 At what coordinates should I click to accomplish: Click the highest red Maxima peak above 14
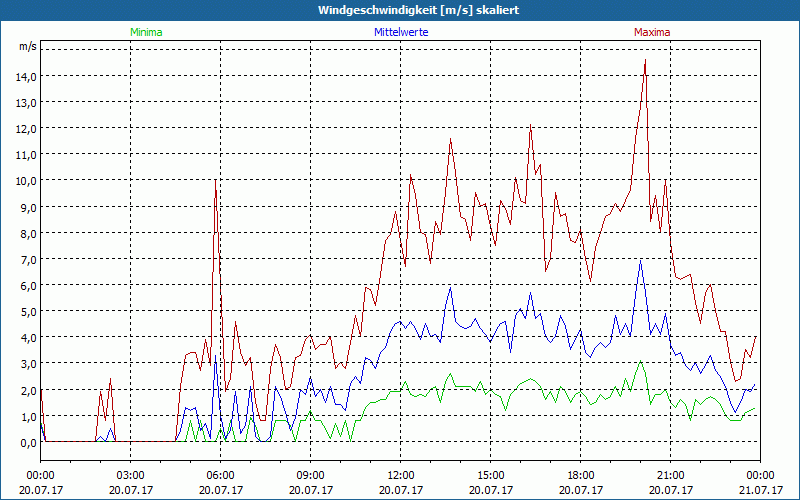tap(645, 61)
